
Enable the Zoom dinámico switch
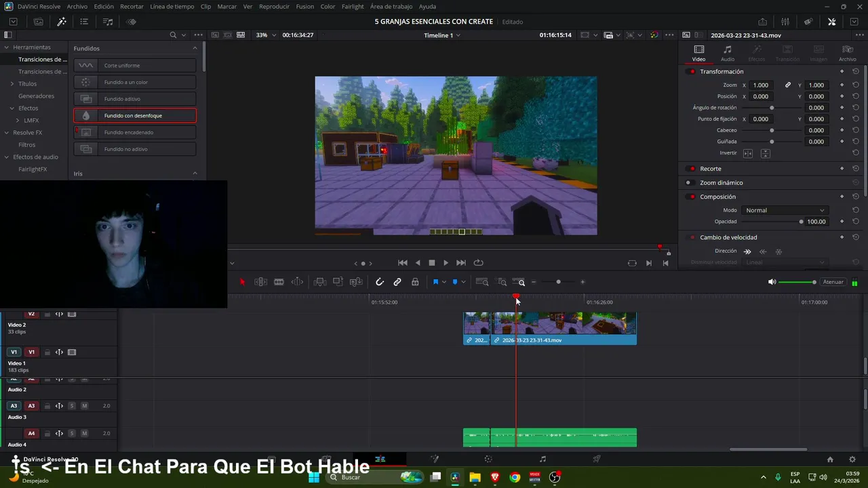coord(689,183)
